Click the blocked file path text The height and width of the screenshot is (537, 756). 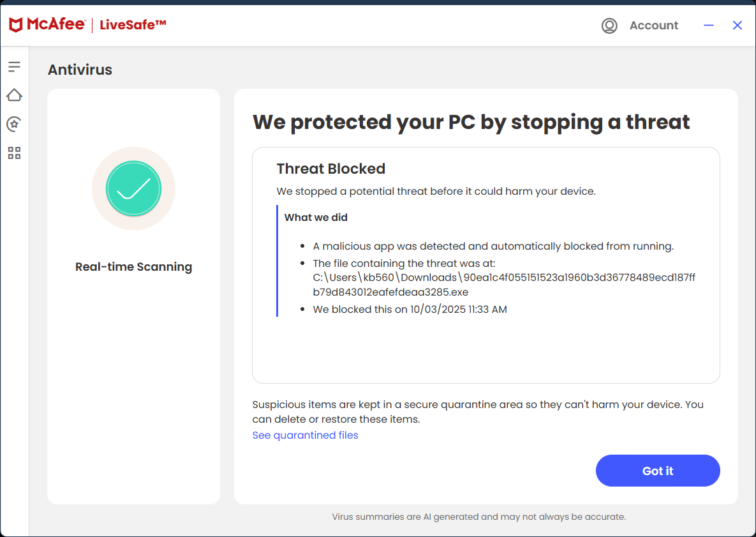point(504,285)
